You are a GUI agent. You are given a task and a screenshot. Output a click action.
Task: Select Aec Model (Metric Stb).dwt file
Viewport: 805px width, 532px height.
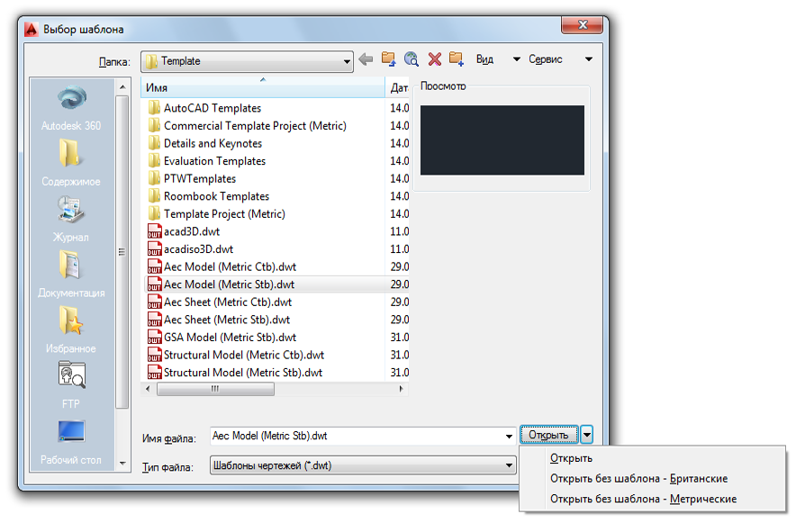pyautogui.click(x=222, y=284)
